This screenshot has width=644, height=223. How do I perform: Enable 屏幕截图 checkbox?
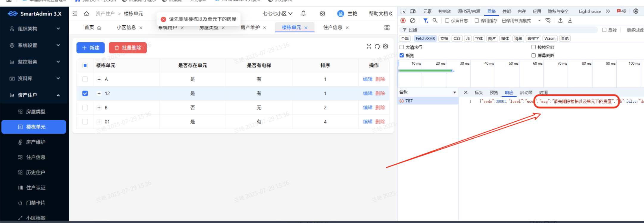point(534,55)
